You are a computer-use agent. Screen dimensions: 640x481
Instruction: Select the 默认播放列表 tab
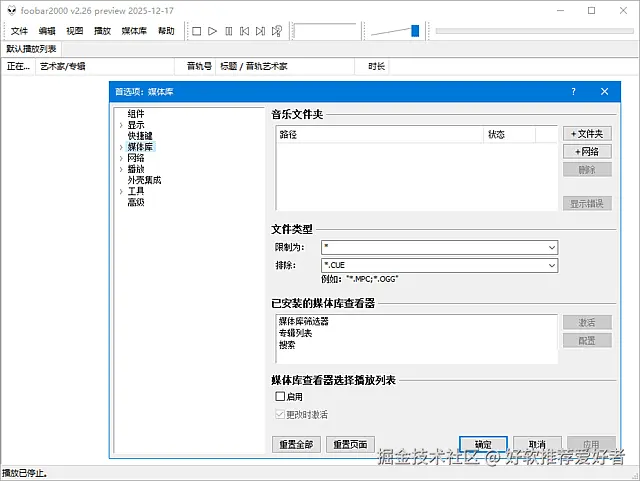(x=31, y=49)
